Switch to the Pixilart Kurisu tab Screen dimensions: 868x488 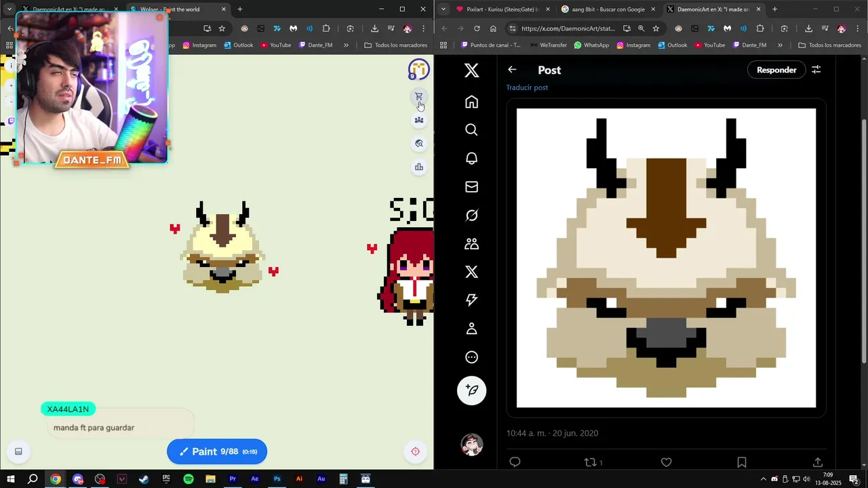click(502, 9)
